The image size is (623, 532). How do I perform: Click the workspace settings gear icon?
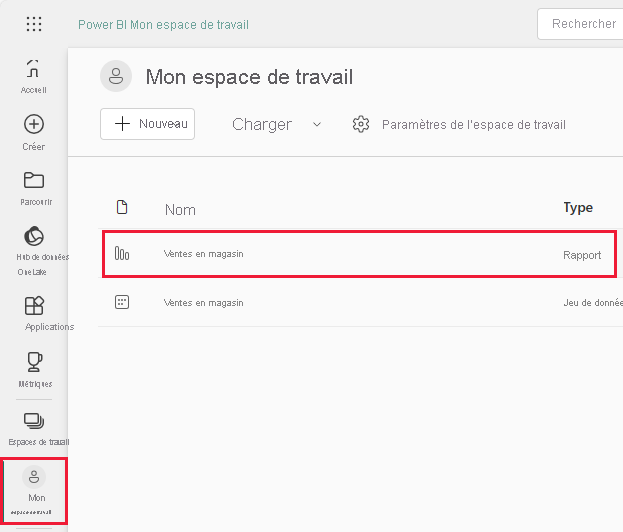[x=361, y=124]
